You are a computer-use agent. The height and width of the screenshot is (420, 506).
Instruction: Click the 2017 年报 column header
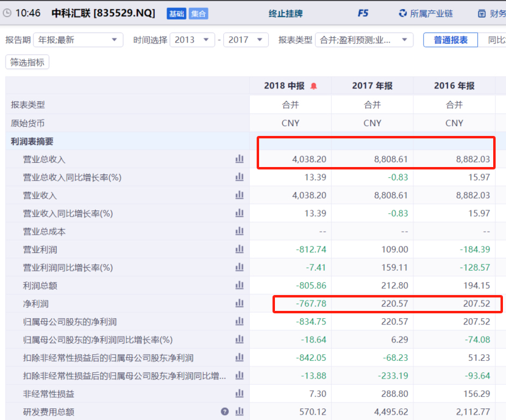tap(372, 86)
